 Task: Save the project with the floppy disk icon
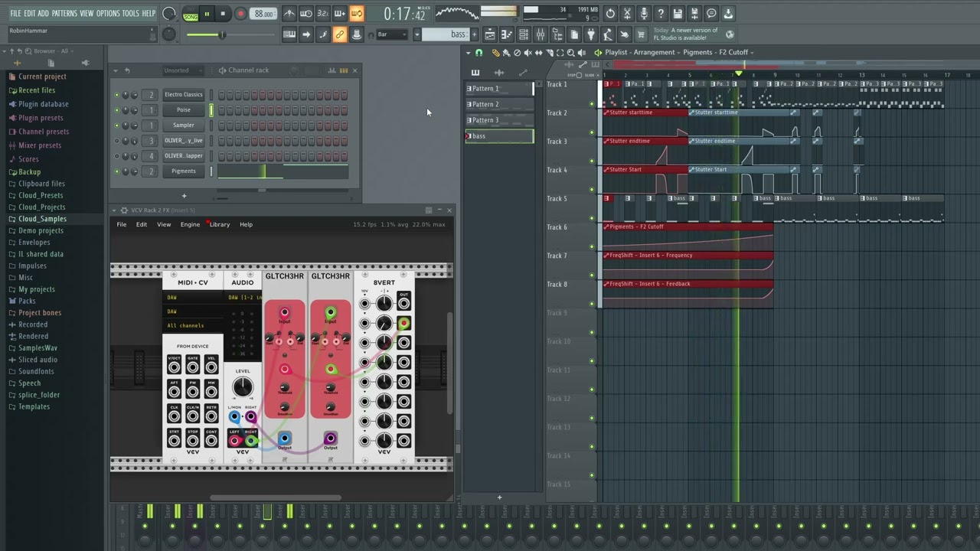tap(678, 14)
